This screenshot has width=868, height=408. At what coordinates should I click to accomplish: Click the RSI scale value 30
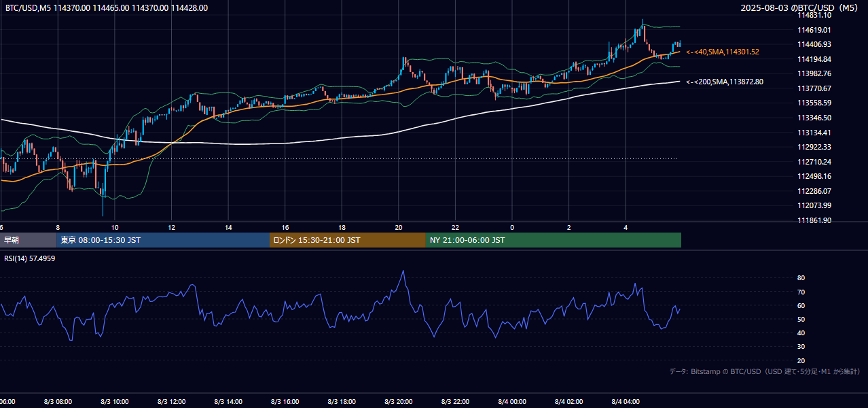click(801, 347)
